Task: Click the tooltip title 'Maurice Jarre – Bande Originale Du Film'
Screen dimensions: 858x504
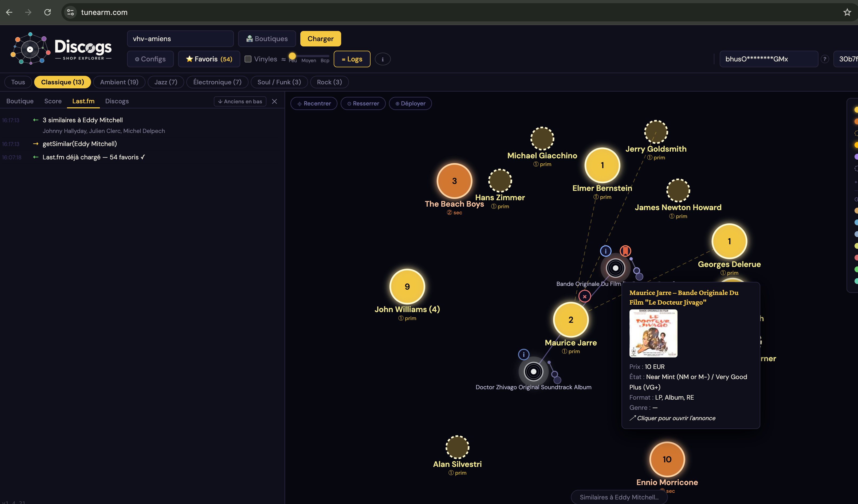Action: coord(684,297)
